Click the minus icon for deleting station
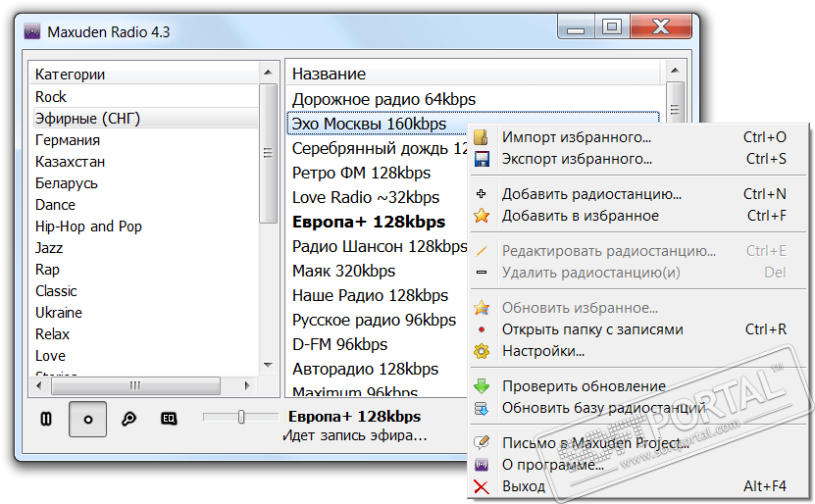 482,273
